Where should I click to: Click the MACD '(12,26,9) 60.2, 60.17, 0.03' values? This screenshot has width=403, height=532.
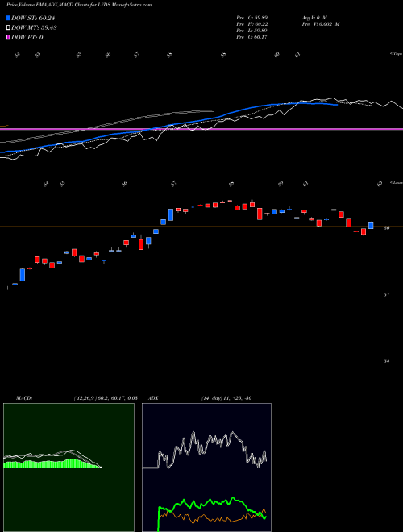[105, 398]
